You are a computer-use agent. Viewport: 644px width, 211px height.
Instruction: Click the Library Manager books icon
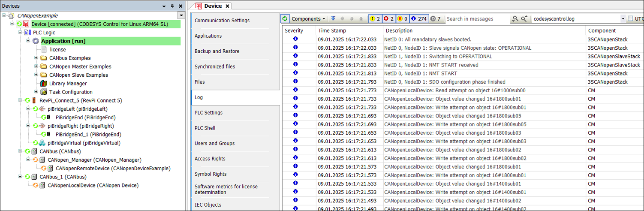[x=44, y=83]
